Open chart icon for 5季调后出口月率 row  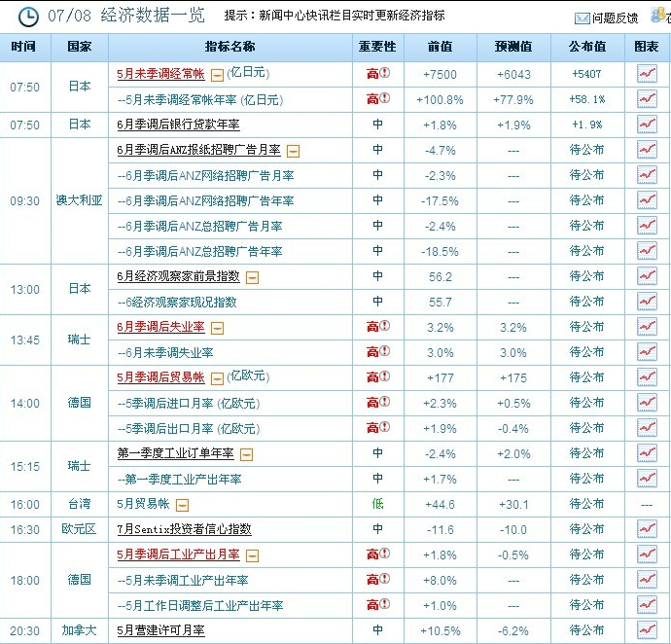(647, 427)
